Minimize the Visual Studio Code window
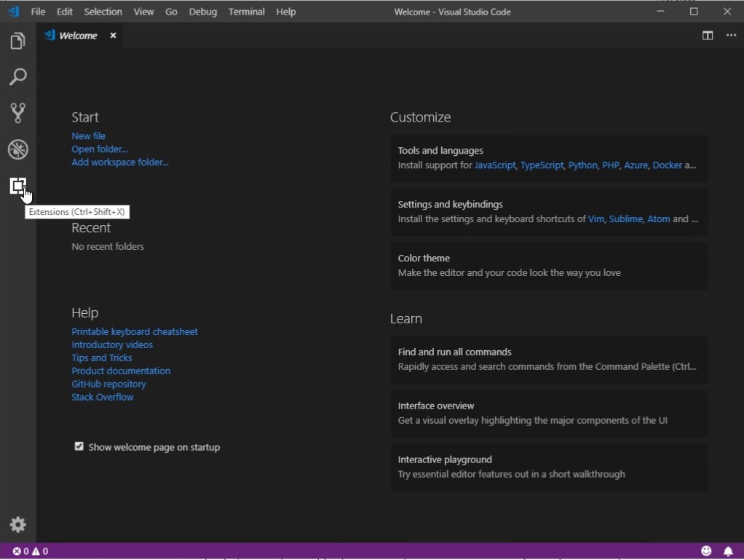This screenshot has height=560, width=744. click(660, 12)
